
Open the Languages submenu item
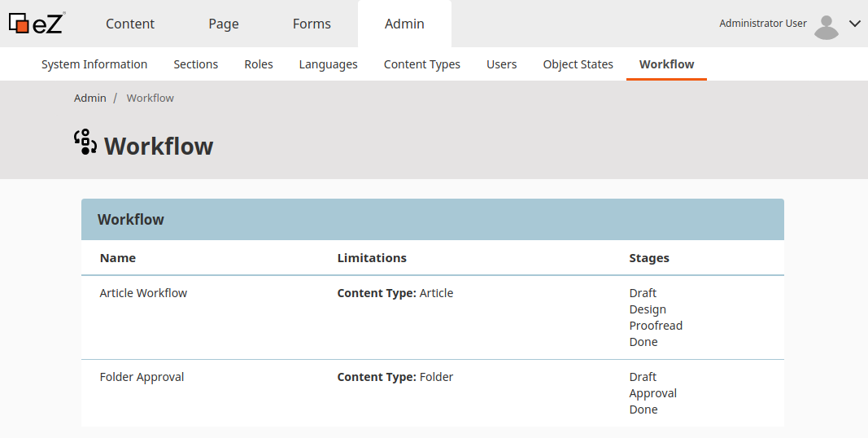329,64
